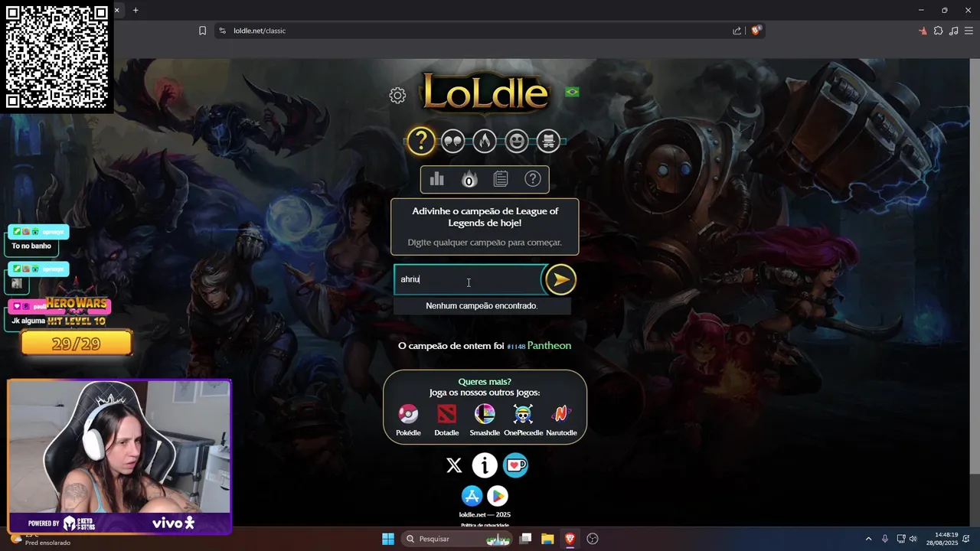Viewport: 980px width, 551px height.
Task: Click the page vertical scrollbar
Action: click(x=975, y=291)
